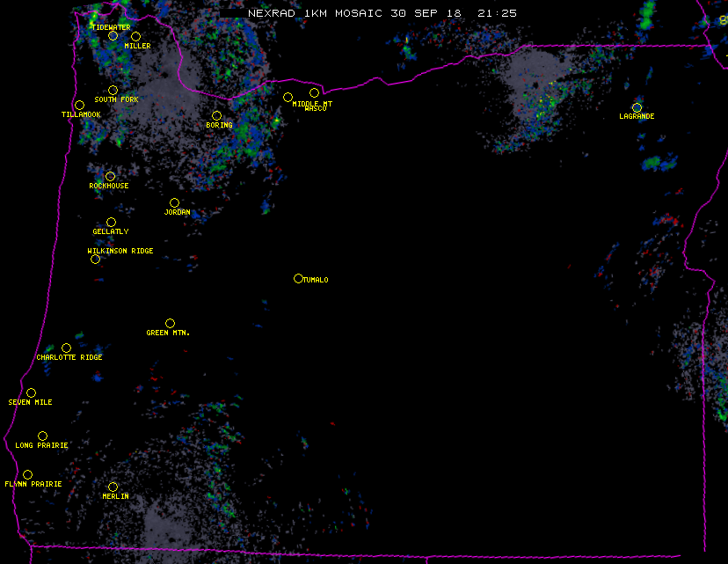This screenshot has height=564, width=728.
Task: Select the Green Mtn. station circle
Action: (170, 323)
